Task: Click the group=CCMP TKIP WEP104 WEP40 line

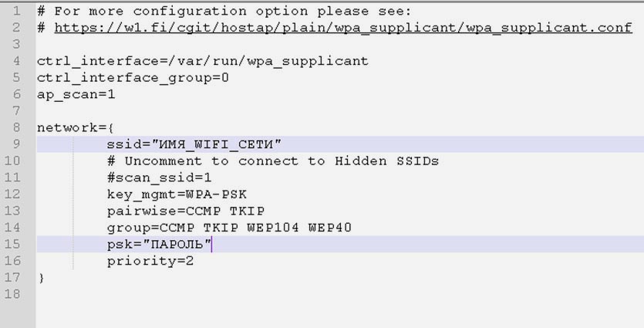Action: click(229, 228)
